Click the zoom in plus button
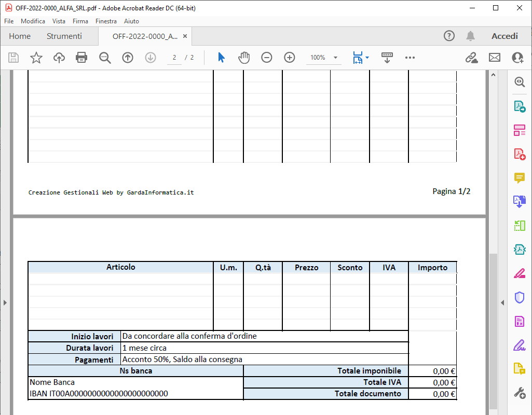532x415 pixels. point(290,58)
